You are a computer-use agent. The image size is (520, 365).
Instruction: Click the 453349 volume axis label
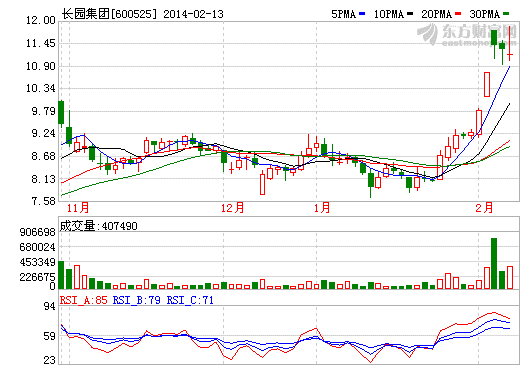point(37,262)
